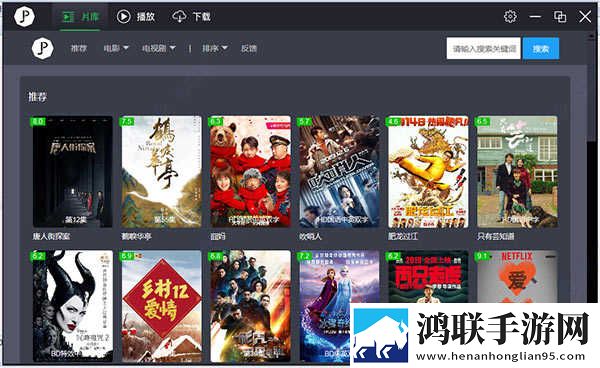The image size is (600, 368).
Task: Click the title text 鹤唳华亭
Action: 136,236
